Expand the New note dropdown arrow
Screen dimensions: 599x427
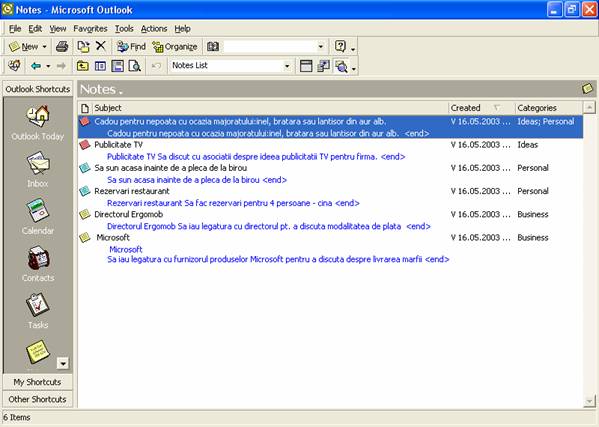pyautogui.click(x=44, y=47)
